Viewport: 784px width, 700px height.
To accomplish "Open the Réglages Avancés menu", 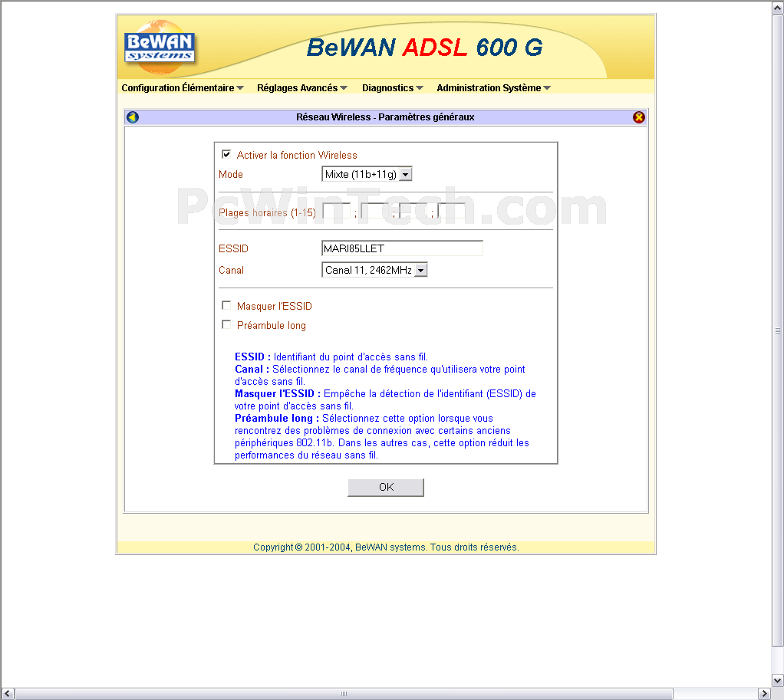I will tap(302, 88).
